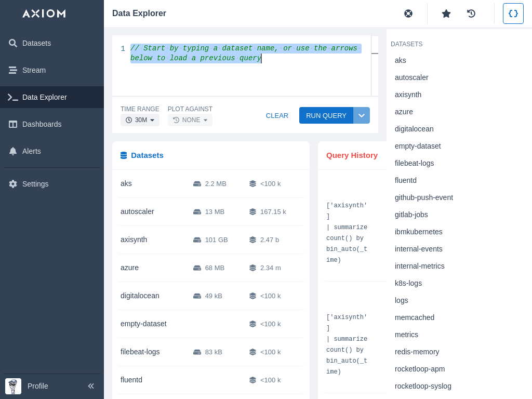Toggle the curly braces sidebar button
Screen dimensions: 532x399
(513, 14)
